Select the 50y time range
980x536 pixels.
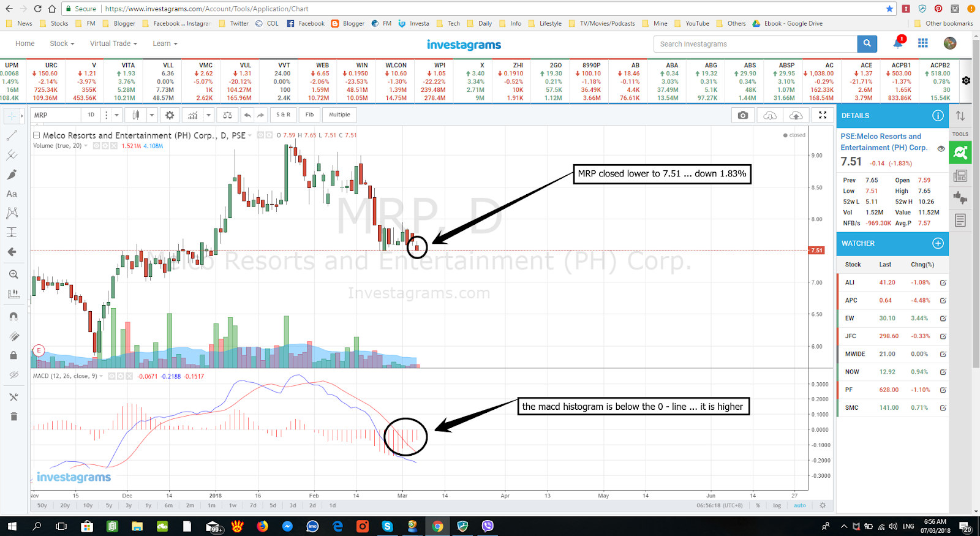point(42,505)
